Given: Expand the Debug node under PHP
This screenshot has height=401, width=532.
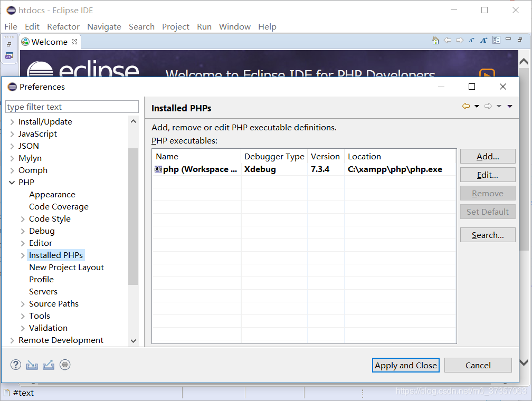Looking at the screenshot, I should 23,232.
